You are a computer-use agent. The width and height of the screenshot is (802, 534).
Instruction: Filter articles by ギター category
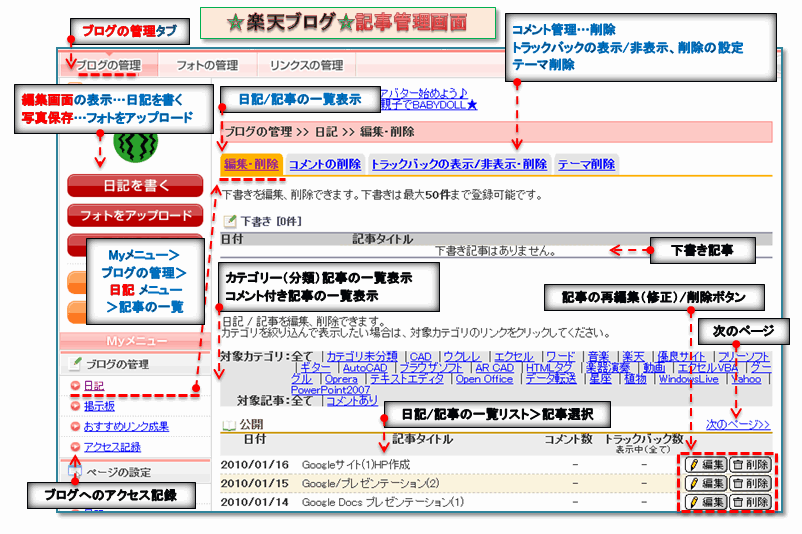coord(316,368)
